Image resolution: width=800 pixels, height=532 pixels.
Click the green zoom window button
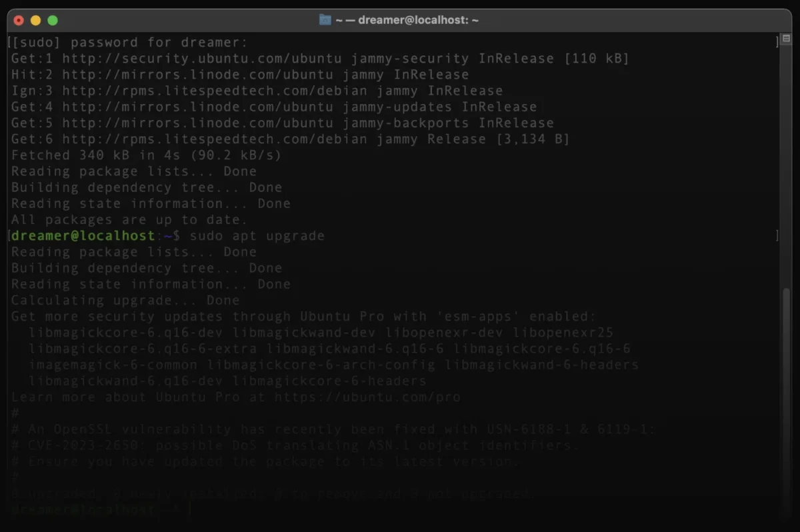(53, 21)
